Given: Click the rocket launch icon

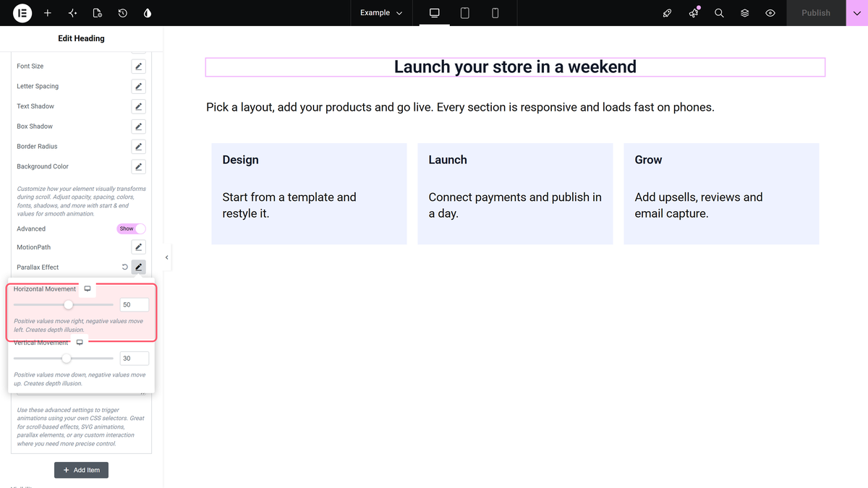Looking at the screenshot, I should point(668,13).
